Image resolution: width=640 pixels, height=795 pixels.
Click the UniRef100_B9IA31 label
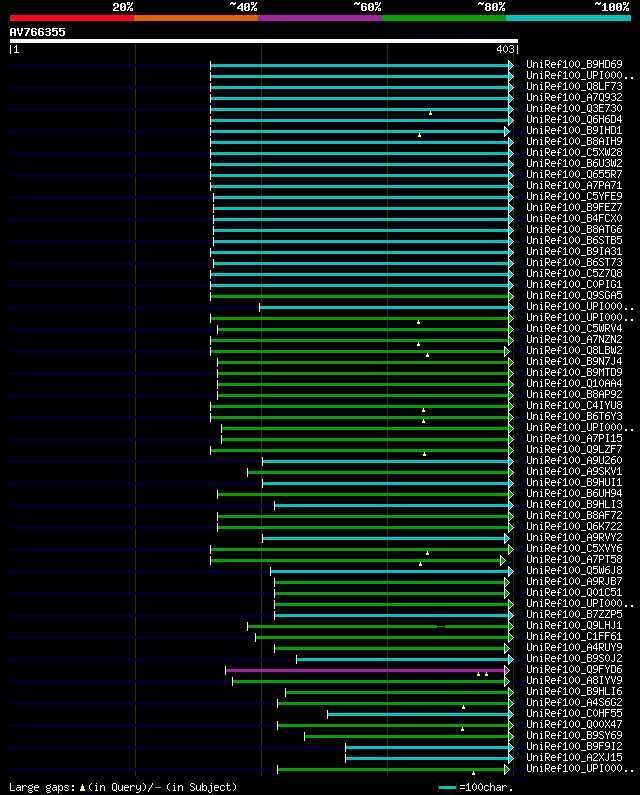pyautogui.click(x=574, y=251)
